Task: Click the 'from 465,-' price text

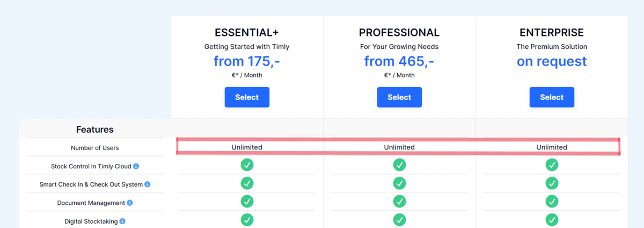Action: pos(399,61)
